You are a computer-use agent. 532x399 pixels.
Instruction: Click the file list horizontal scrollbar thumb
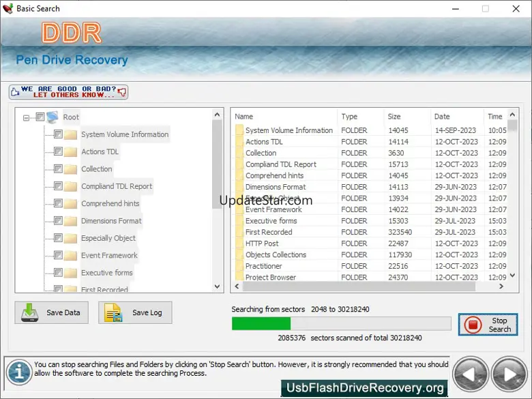pyautogui.click(x=359, y=286)
